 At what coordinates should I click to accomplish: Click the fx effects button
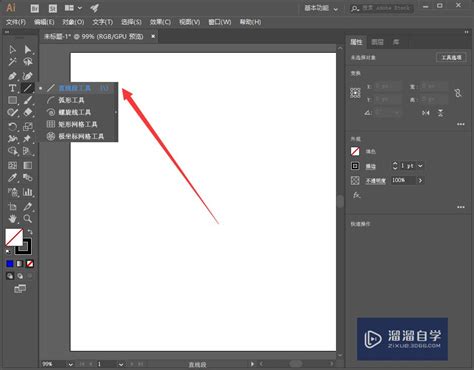356,195
